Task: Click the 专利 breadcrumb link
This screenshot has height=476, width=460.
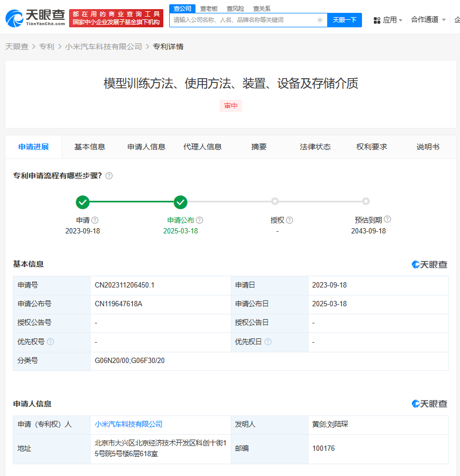Action: 47,47
